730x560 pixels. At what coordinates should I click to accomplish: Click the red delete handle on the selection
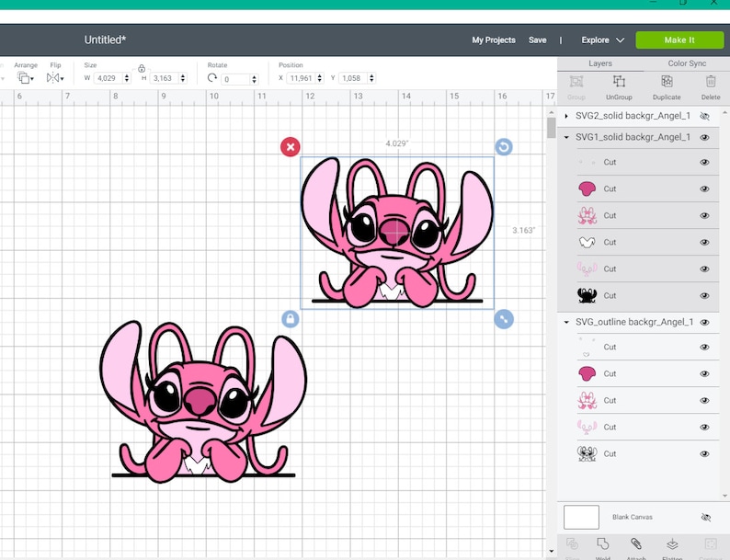[x=290, y=147]
